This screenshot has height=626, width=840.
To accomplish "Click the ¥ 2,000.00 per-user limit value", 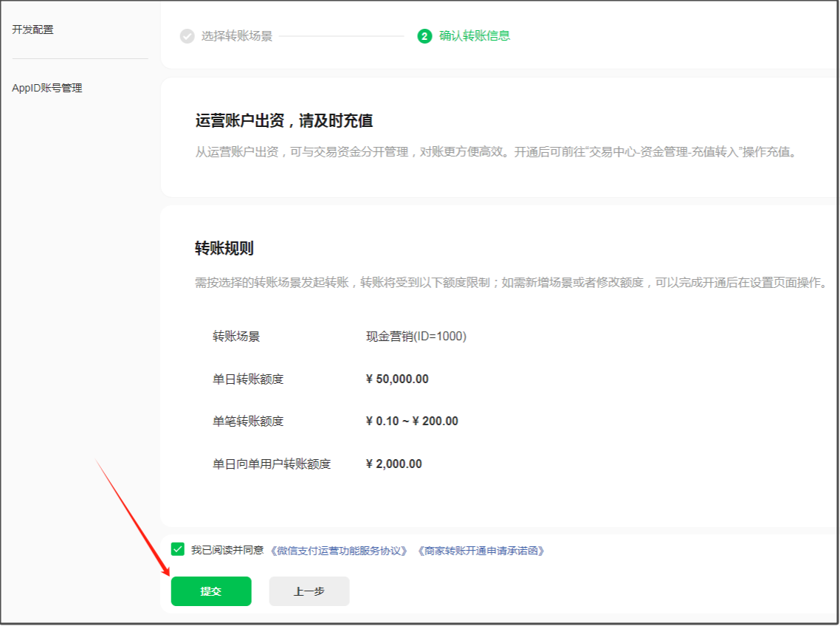I will click(394, 464).
